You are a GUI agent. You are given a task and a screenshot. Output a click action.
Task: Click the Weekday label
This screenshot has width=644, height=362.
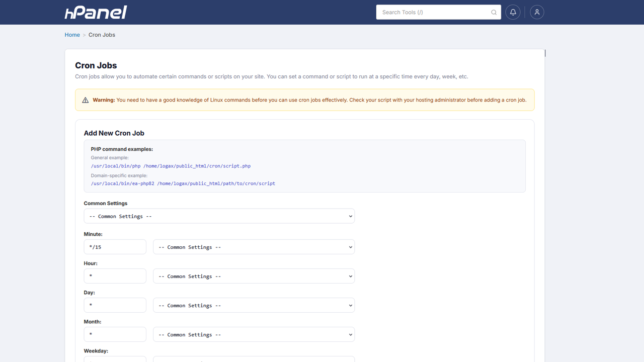coord(96,351)
